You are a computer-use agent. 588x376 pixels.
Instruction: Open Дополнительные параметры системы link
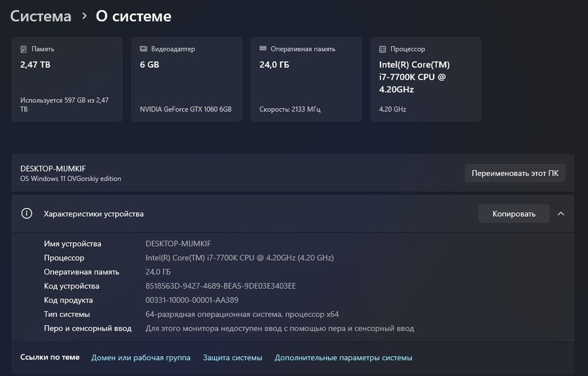(x=343, y=358)
